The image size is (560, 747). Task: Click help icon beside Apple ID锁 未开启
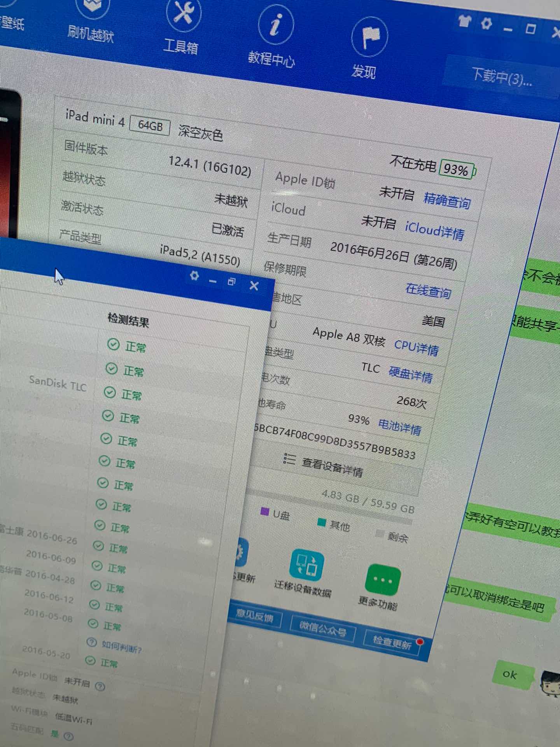click(x=100, y=686)
